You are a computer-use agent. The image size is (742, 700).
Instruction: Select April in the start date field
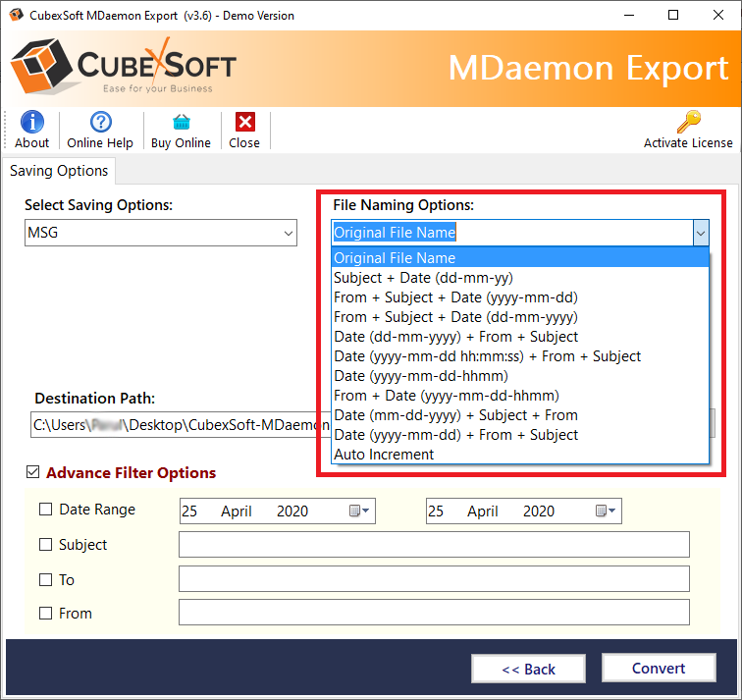(x=237, y=512)
